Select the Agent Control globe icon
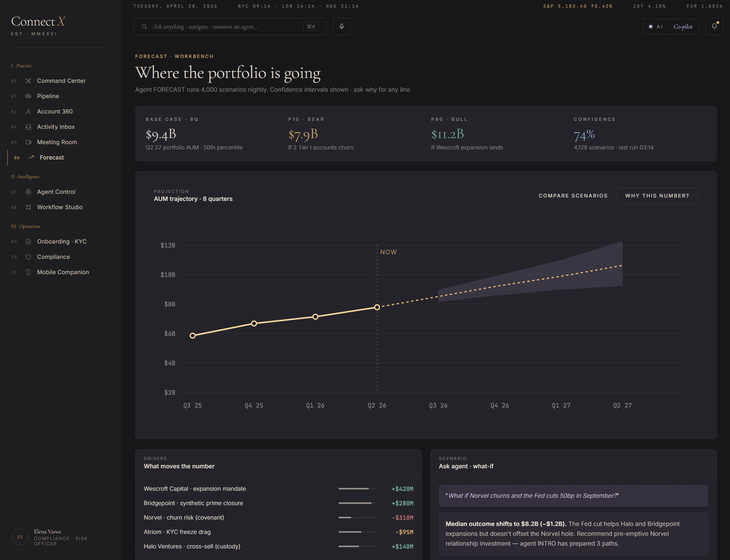The height and width of the screenshot is (560, 730). (x=29, y=192)
